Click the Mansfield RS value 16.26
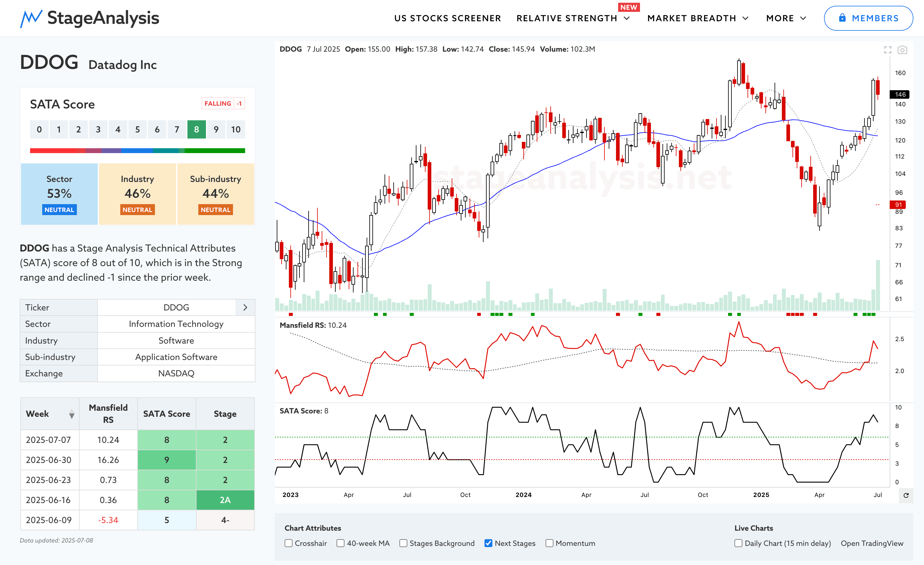 (108, 460)
